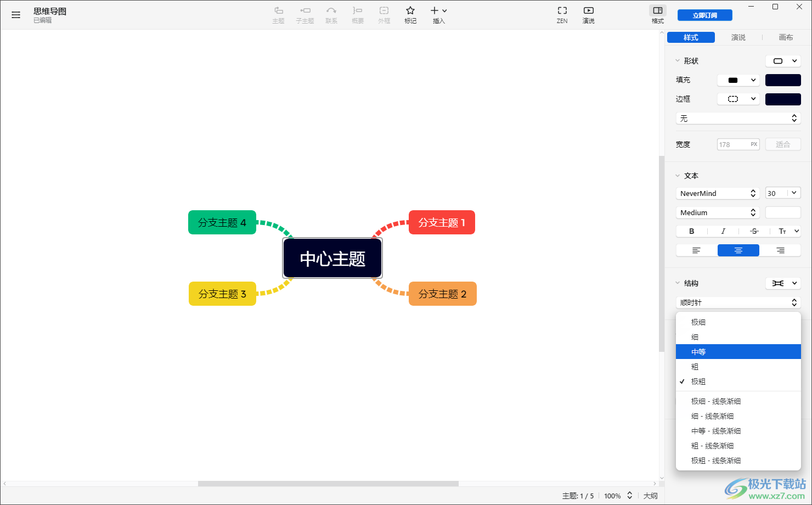This screenshot has height=505, width=812.
Task: Open the 边框 border style dropdown
Action: coord(738,99)
